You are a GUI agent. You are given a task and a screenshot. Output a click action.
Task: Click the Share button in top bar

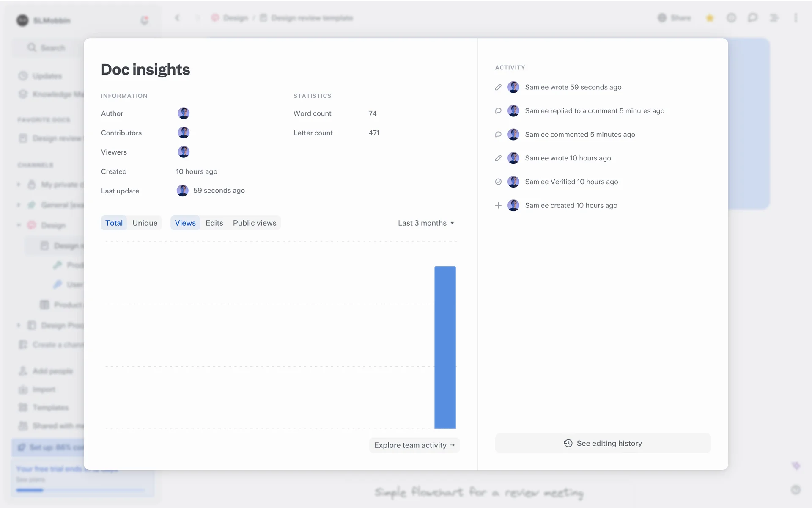675,18
